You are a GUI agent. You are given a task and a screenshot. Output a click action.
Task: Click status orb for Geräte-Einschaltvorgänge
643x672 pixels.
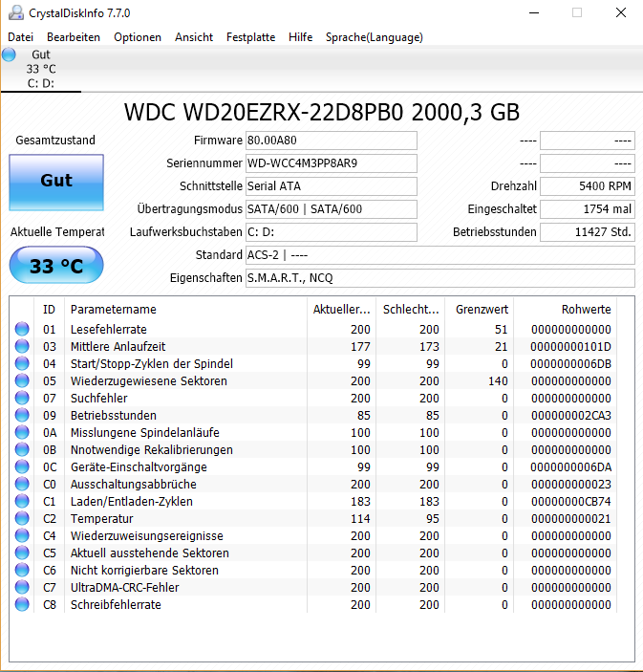click(x=22, y=466)
